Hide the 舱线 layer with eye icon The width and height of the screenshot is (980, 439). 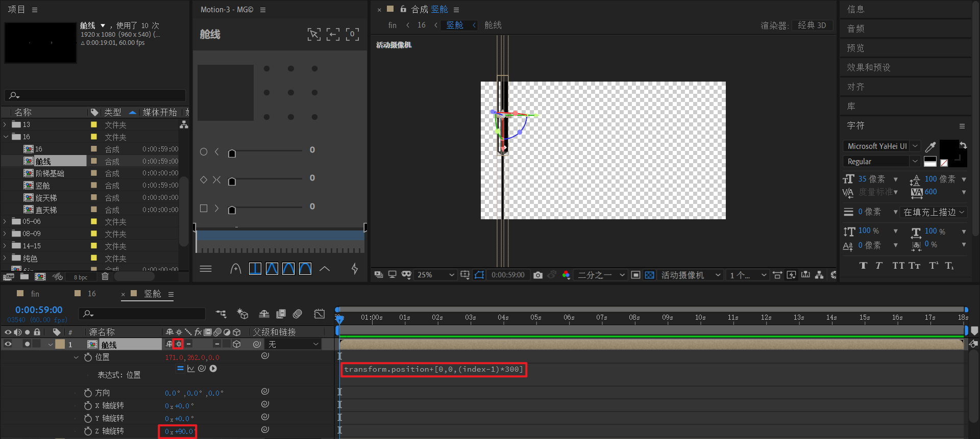(8, 344)
